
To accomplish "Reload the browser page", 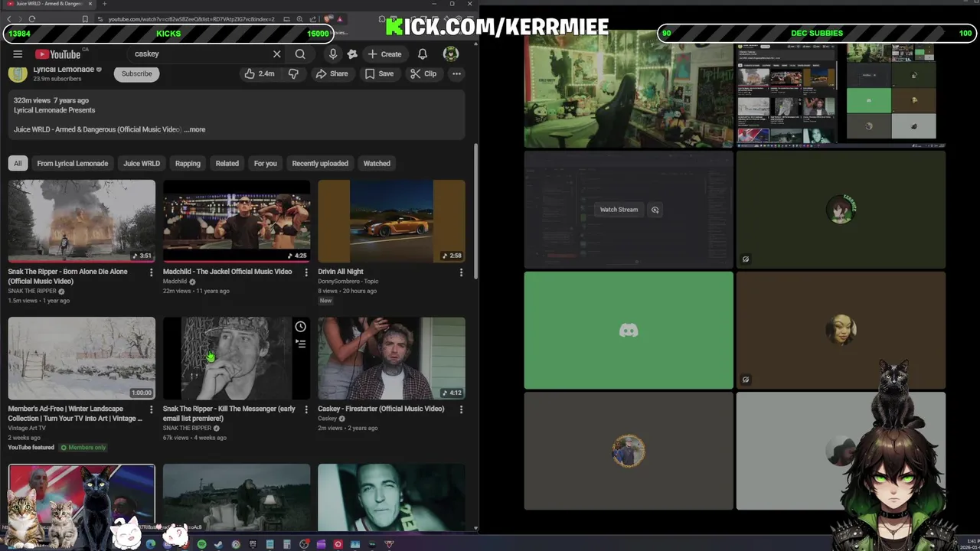I will click(31, 18).
